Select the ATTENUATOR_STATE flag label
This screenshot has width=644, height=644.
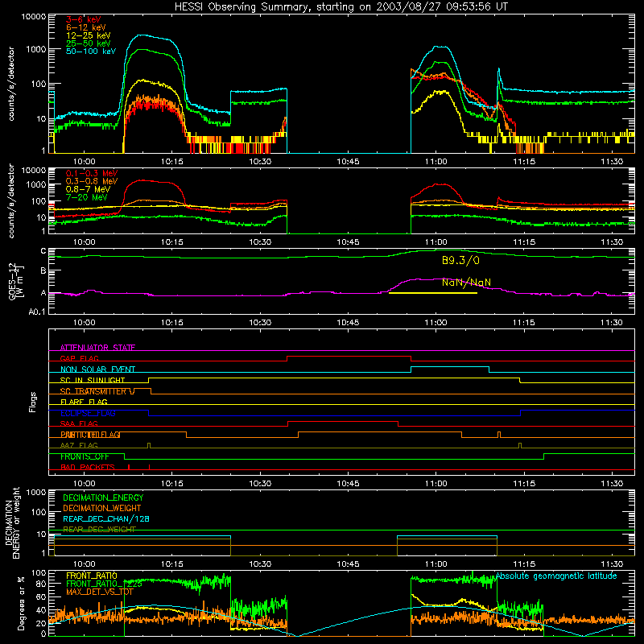[97, 348]
